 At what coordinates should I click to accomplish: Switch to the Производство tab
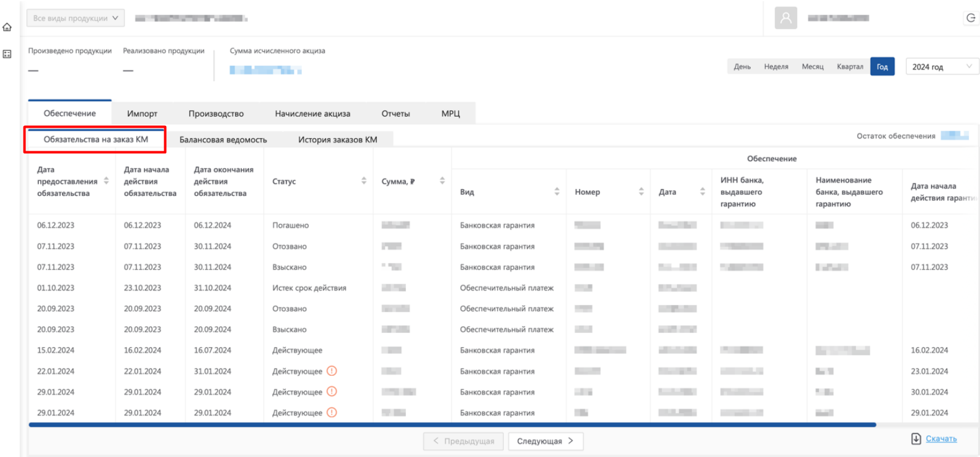[x=216, y=113]
